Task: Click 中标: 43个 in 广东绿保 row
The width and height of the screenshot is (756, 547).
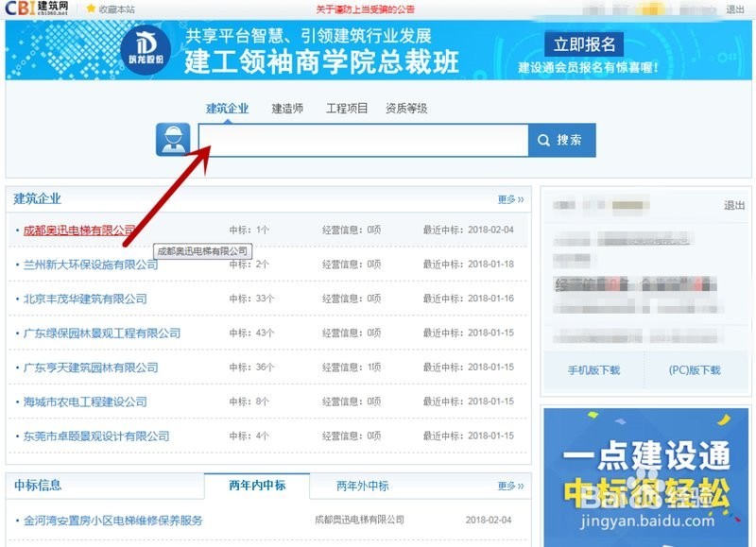Action: click(x=251, y=333)
